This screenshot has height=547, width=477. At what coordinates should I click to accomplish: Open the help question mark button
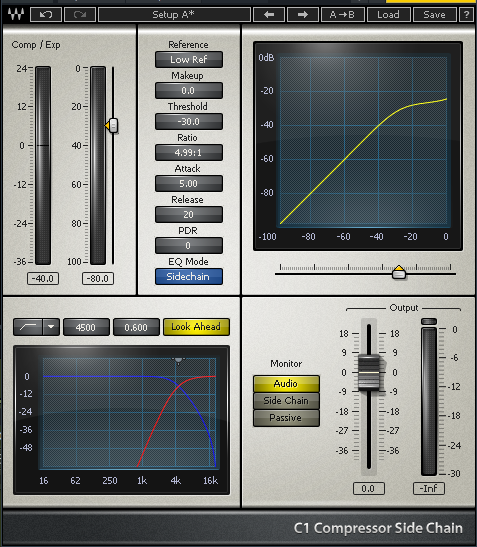click(x=466, y=15)
